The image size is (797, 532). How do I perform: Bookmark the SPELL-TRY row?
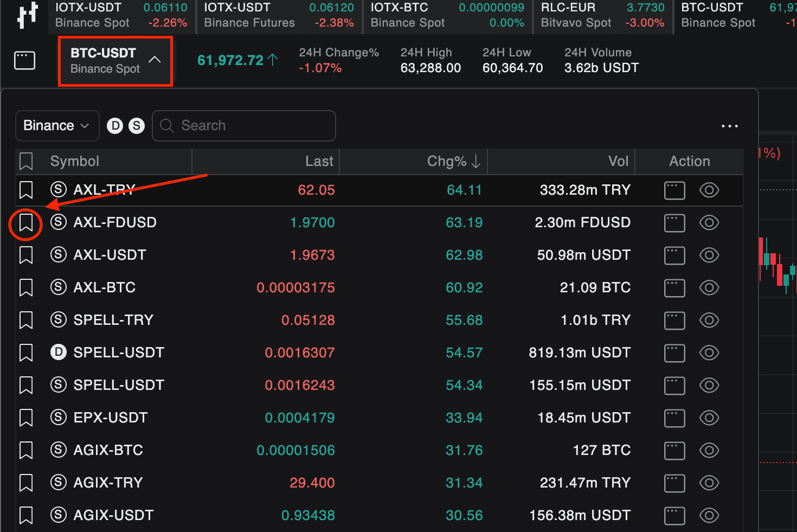(26, 321)
